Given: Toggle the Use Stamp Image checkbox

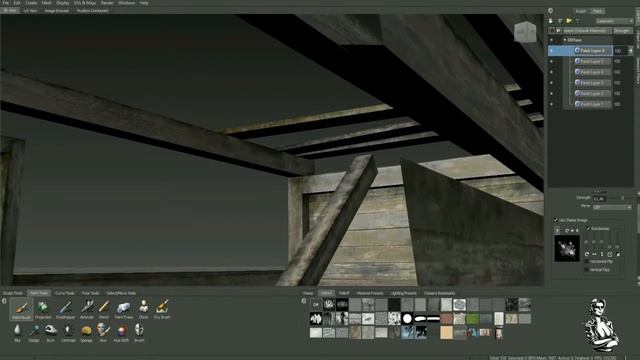Looking at the screenshot, I should [556, 220].
